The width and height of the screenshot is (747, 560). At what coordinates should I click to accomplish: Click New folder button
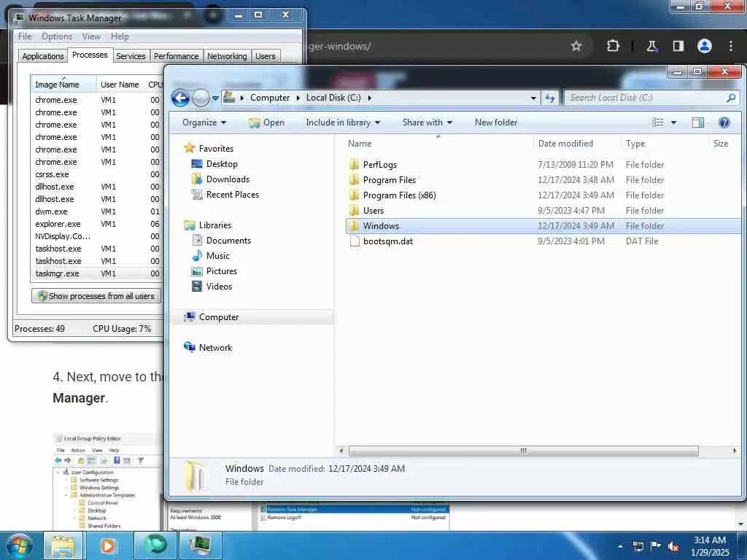click(x=496, y=122)
